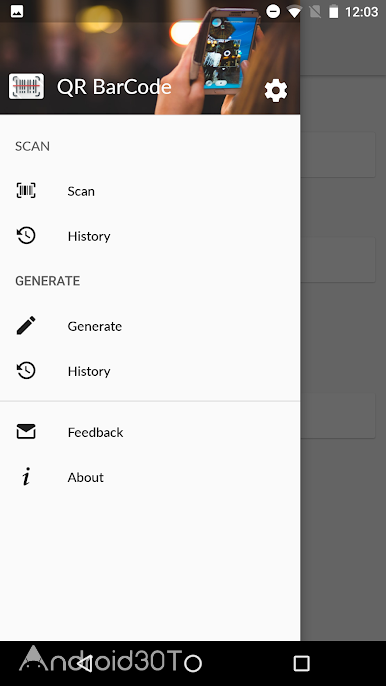Tap the QR BarCode header title
This screenshot has height=686, width=386.
[114, 87]
